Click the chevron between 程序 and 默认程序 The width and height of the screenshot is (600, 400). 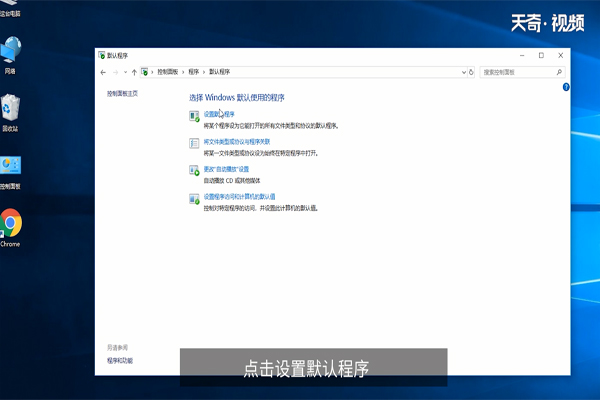204,72
